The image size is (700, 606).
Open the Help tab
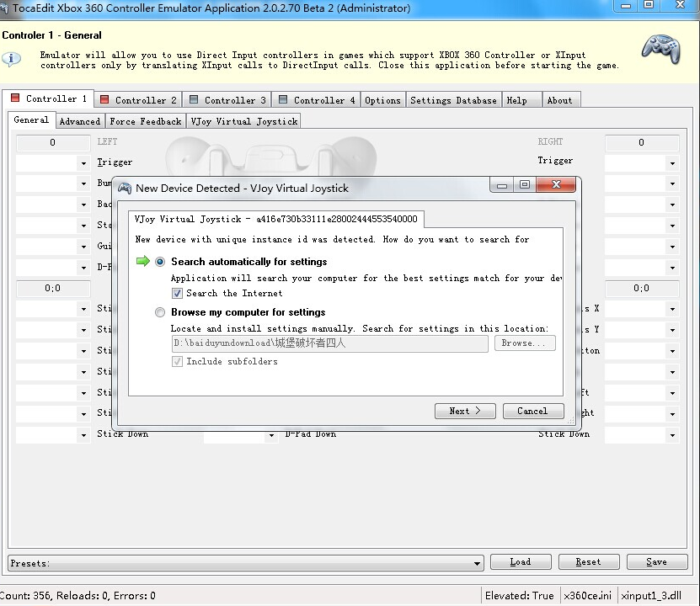point(522,100)
